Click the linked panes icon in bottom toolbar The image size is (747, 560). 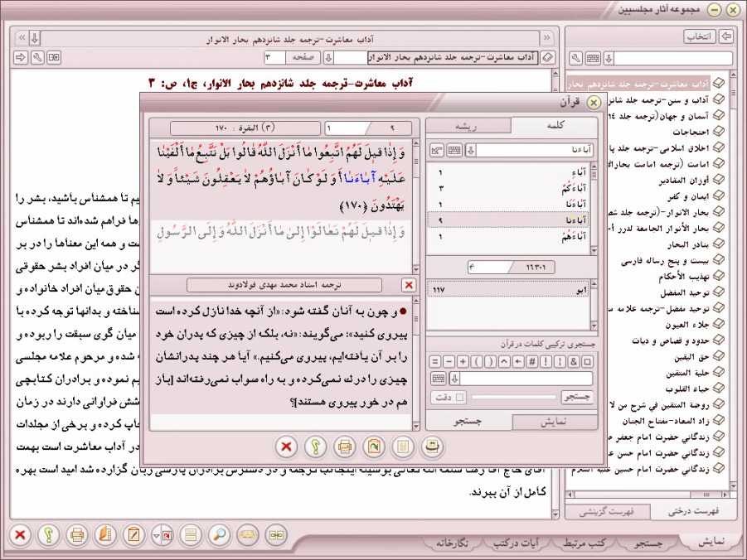click(x=276, y=535)
